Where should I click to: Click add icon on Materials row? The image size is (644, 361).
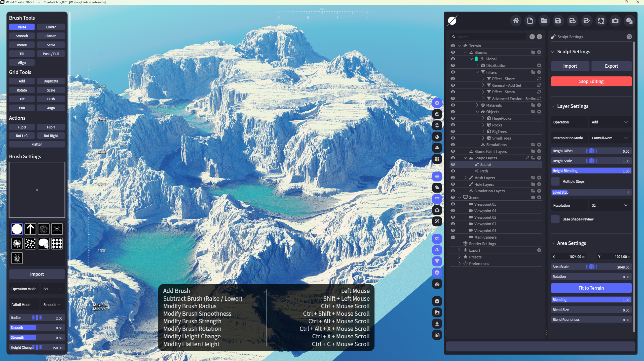[539, 105]
